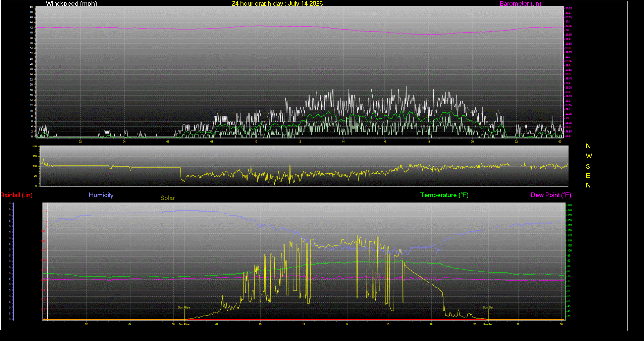Viewport: 644px width, 341px height.
Task: Click the "100" value on the temperature axis
Action: [x=570, y=251]
